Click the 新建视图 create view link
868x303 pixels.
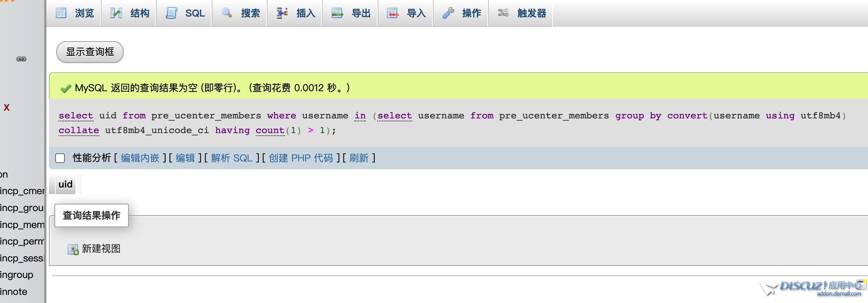101,249
